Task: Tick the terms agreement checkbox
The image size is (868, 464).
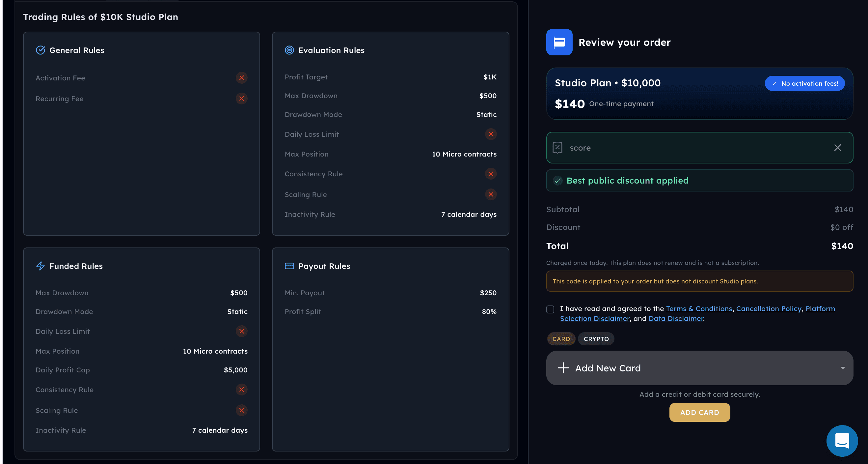Action: [x=550, y=309]
